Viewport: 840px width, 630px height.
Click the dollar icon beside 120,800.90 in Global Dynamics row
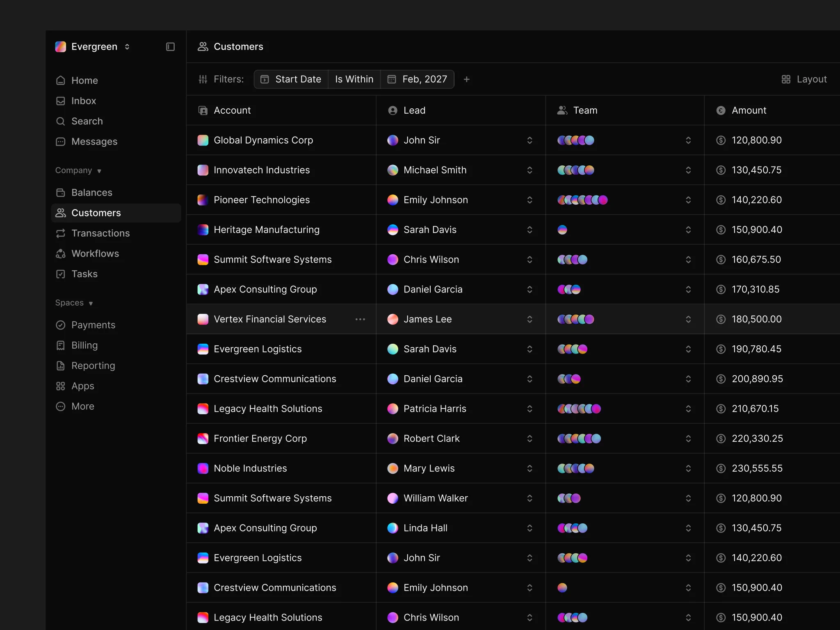pyautogui.click(x=721, y=140)
